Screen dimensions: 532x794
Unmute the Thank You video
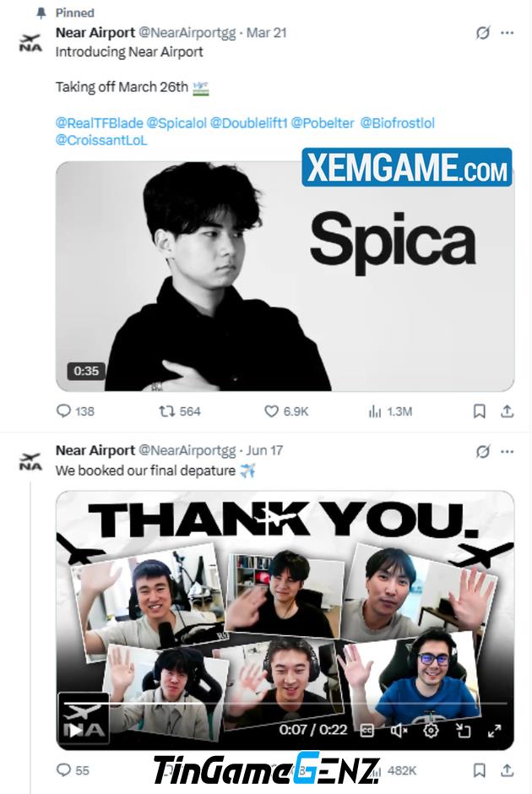[399, 730]
